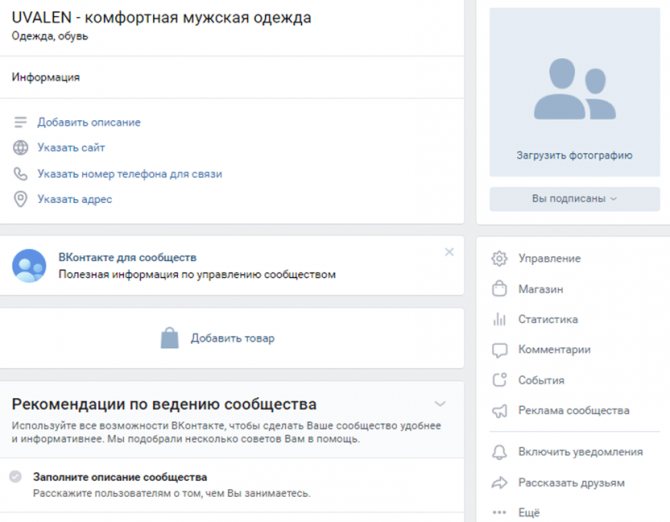Click Загрузить фотографию to upload a photo
670x522 pixels.
(574, 155)
